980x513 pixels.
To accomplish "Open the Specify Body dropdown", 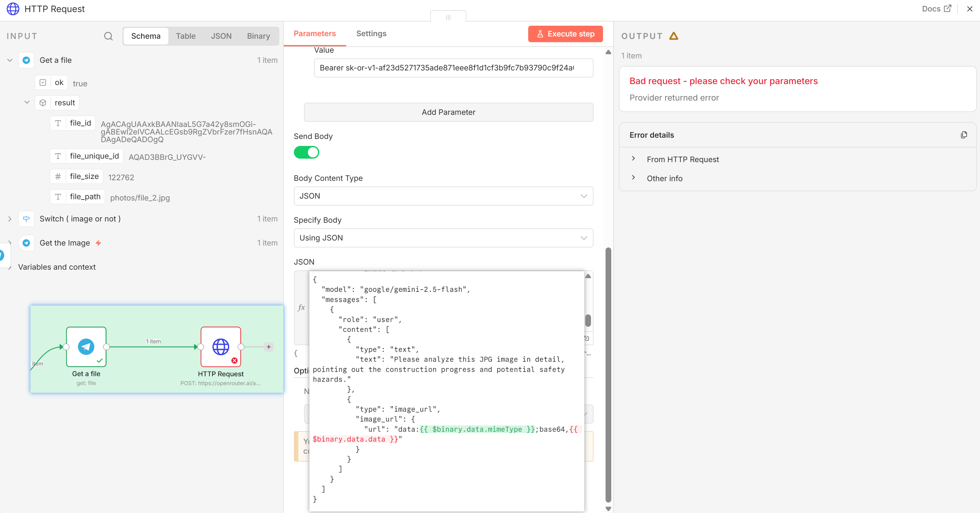I will point(443,238).
